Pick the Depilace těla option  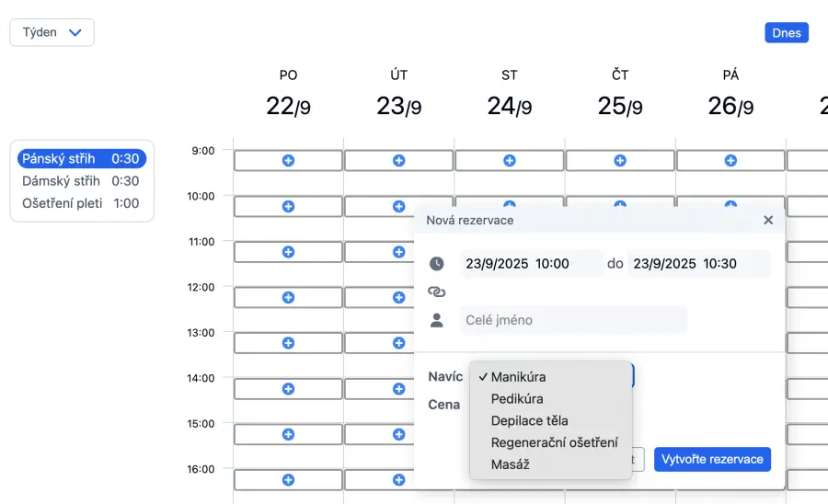(x=529, y=421)
